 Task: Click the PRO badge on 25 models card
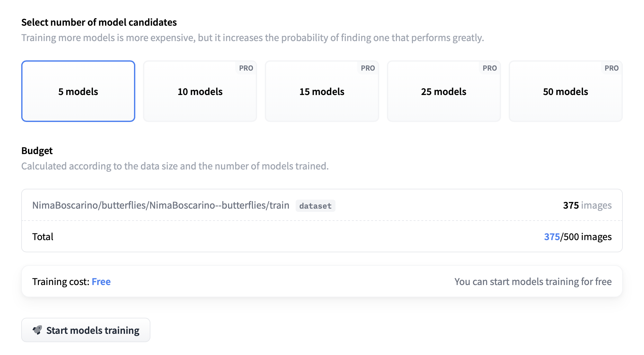pyautogui.click(x=490, y=68)
